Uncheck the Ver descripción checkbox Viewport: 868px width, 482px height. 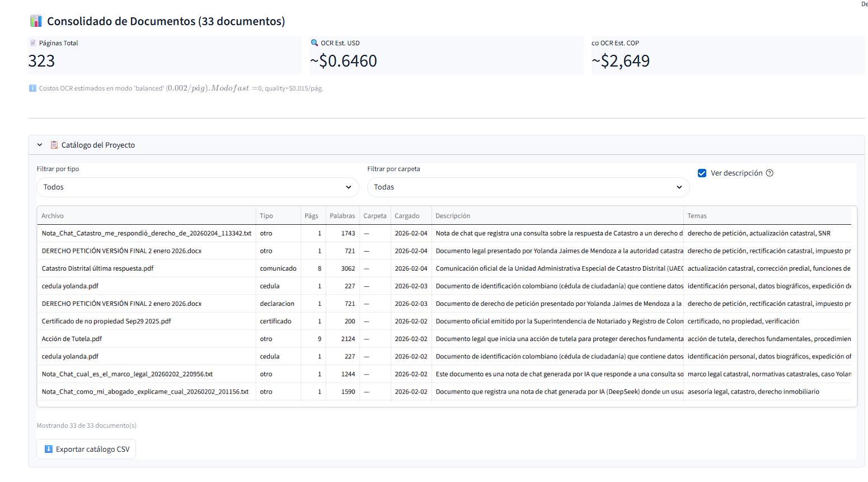tap(702, 173)
